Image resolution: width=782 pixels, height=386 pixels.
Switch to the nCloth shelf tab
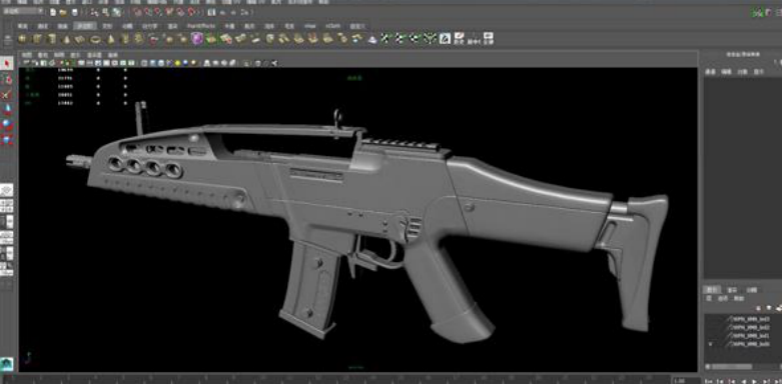click(333, 25)
